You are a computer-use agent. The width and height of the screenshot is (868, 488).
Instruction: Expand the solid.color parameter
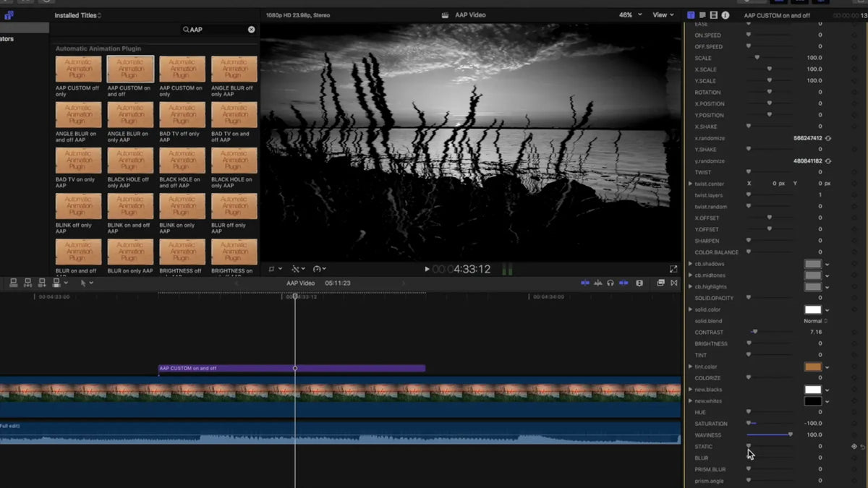point(690,309)
